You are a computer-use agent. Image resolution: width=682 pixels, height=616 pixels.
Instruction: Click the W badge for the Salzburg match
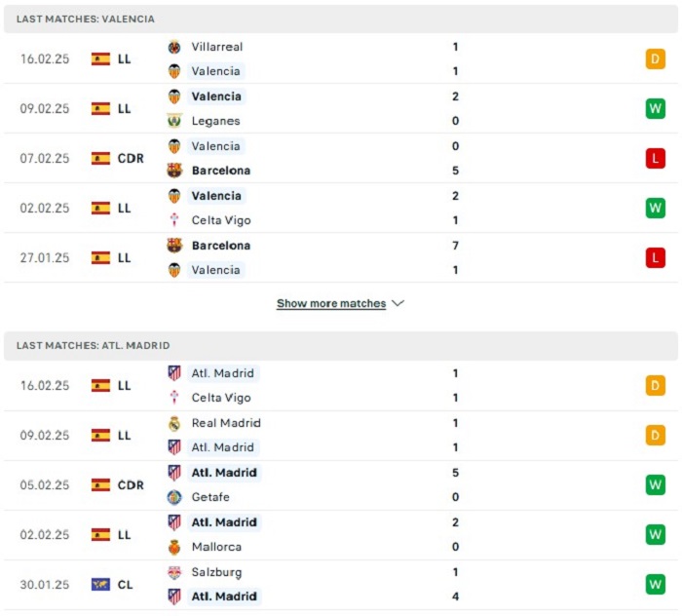click(x=656, y=584)
